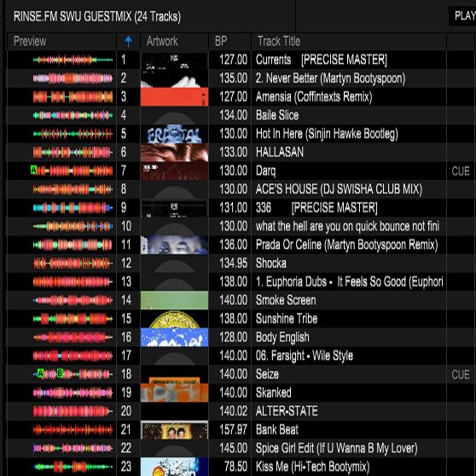Select the track title 'Currents [PRECISE MASTER]'
This screenshot has height=476, width=476.
tap(322, 60)
